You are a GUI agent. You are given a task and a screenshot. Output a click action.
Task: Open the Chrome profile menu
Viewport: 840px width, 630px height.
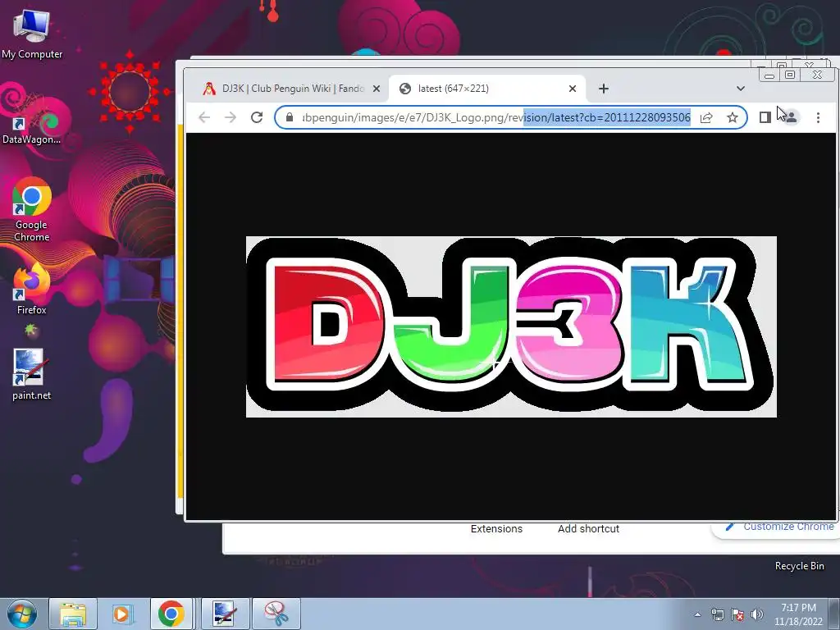click(x=792, y=117)
